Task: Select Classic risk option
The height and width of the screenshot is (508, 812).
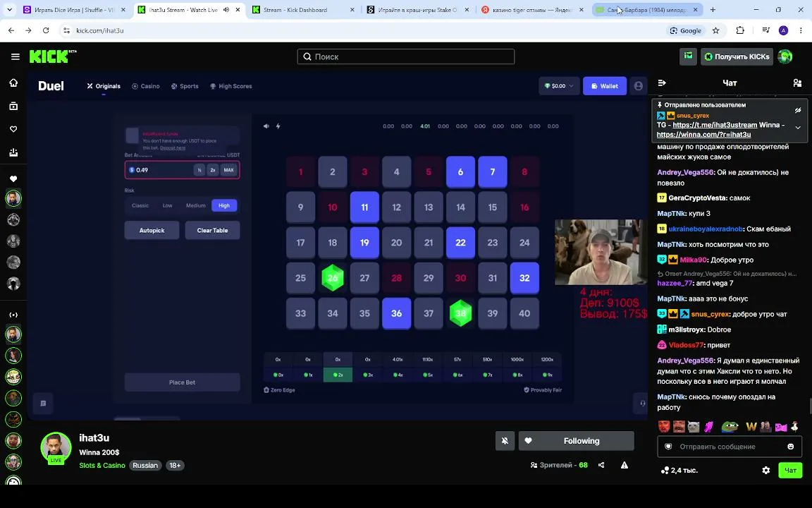Action: (x=140, y=205)
